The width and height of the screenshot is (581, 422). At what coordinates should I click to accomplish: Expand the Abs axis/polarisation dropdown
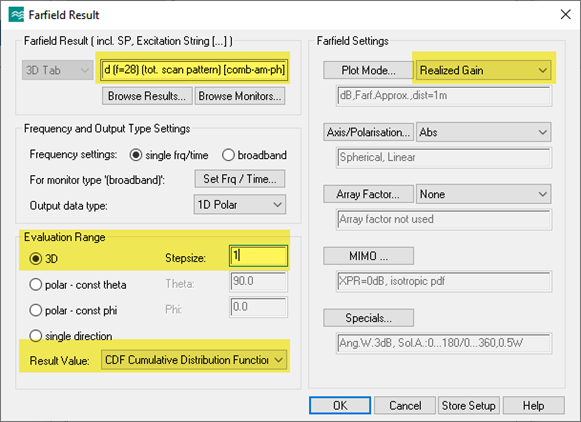tap(484, 132)
